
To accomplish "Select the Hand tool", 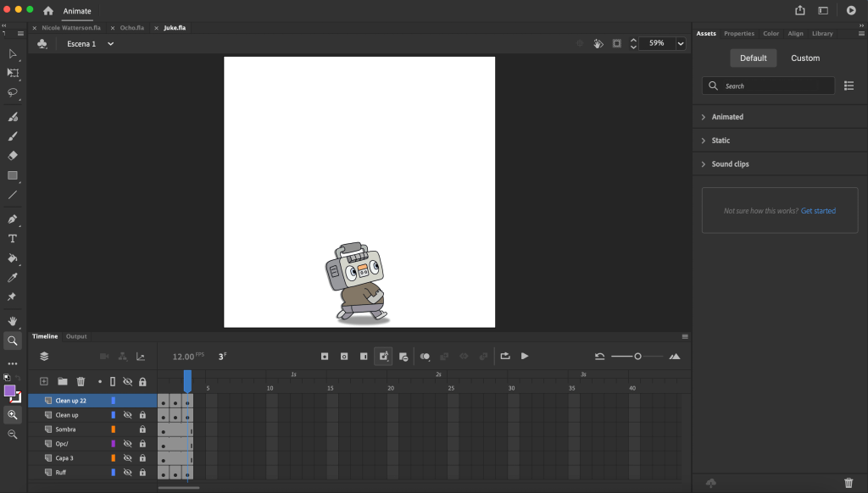I will (13, 321).
